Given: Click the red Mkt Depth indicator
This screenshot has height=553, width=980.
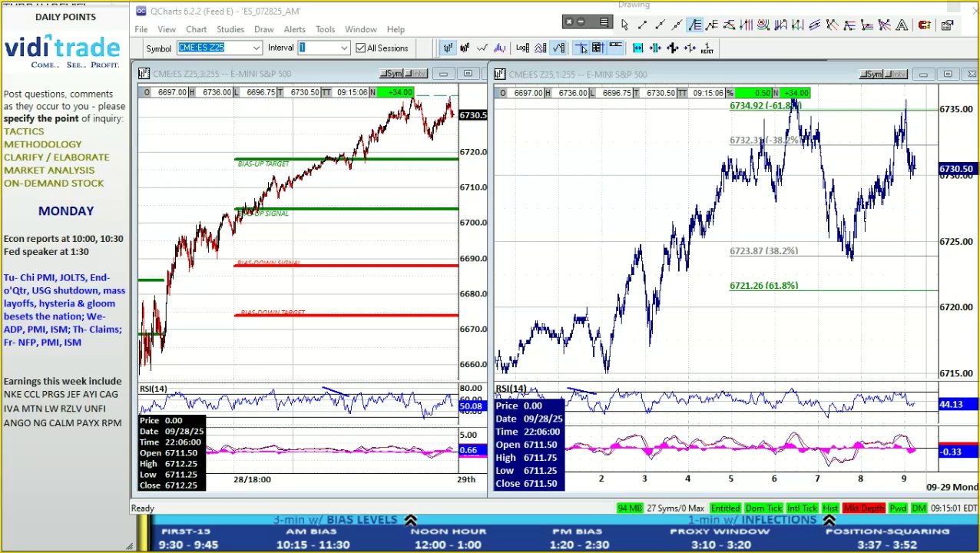Looking at the screenshot, I should (x=863, y=508).
